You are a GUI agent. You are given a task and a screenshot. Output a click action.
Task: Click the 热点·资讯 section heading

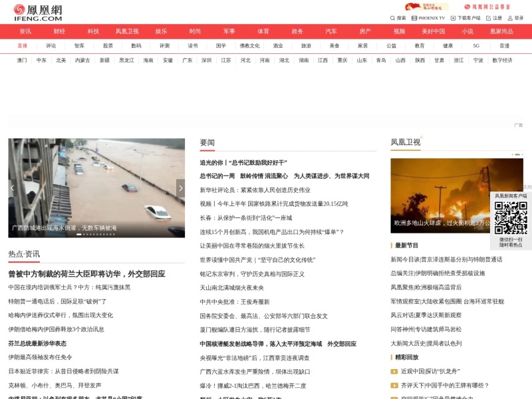(24, 254)
